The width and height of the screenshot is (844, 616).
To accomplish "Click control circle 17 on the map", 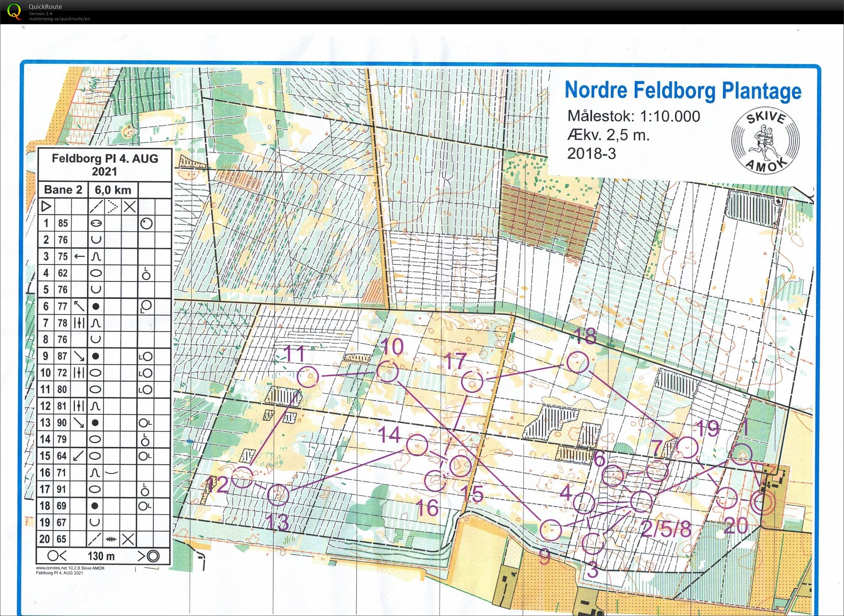I will [472, 382].
